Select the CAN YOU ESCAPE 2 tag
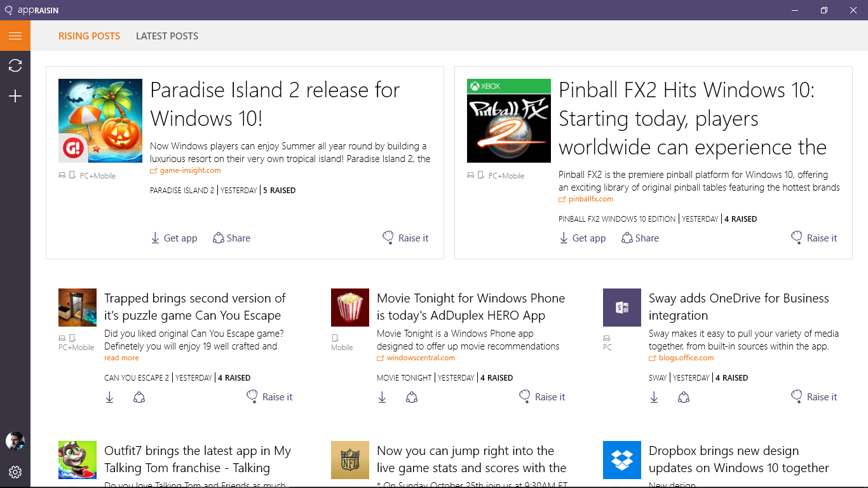The image size is (868, 488). tap(137, 377)
